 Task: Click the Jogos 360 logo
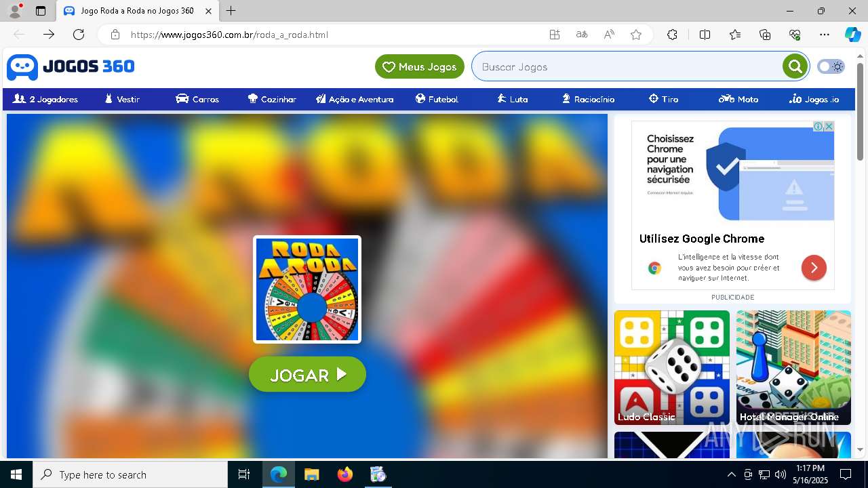[x=71, y=66]
